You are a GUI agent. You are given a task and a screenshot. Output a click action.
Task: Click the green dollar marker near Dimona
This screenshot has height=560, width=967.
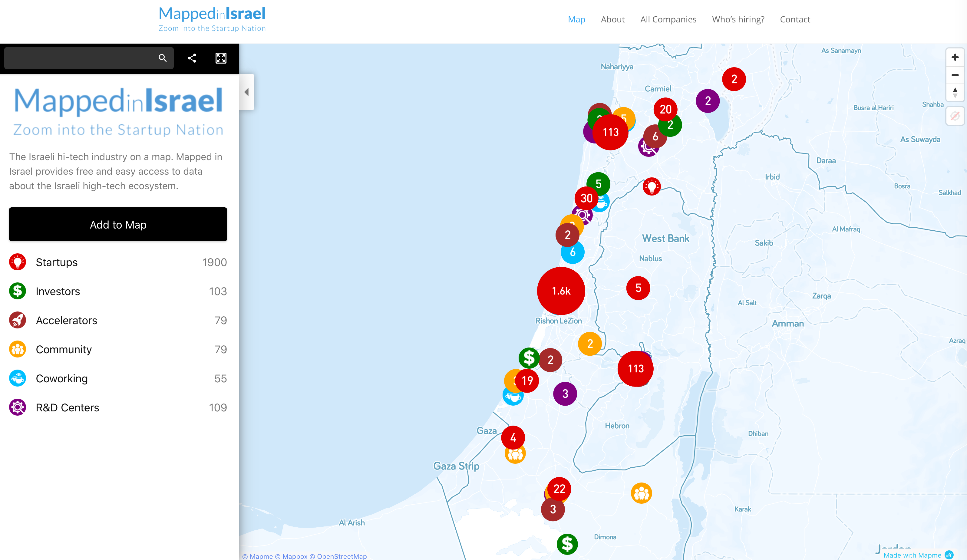[x=567, y=544]
